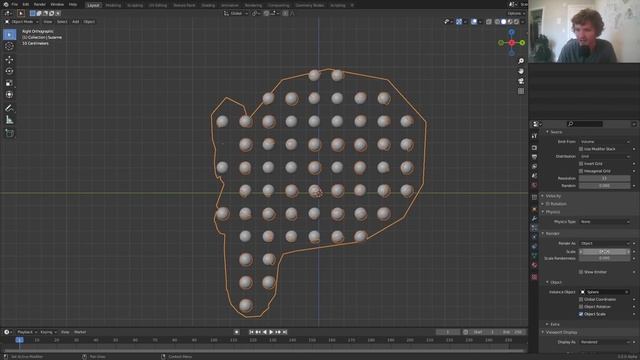Collapse the Viewport Display panel
This screenshot has height=360, width=640.
click(560, 332)
